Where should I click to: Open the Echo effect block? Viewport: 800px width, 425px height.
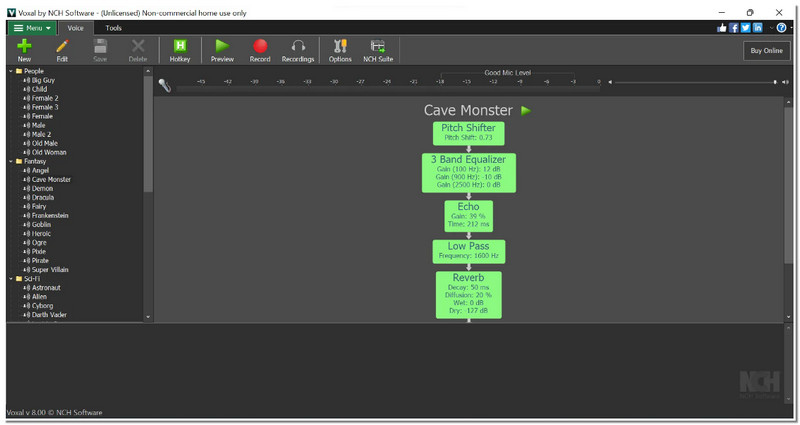click(x=468, y=216)
